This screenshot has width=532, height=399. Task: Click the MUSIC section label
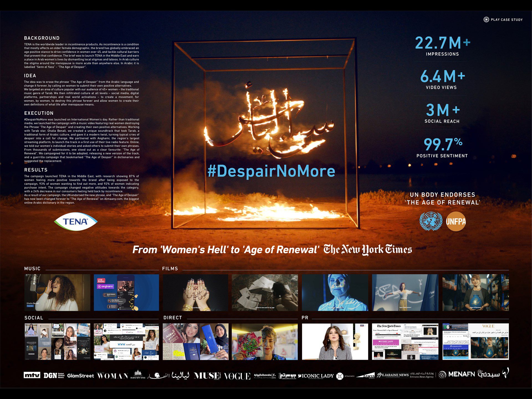click(32, 268)
